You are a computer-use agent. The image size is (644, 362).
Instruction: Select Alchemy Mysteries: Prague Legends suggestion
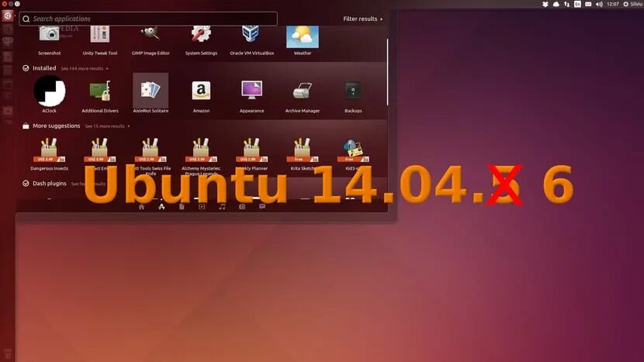(x=201, y=156)
